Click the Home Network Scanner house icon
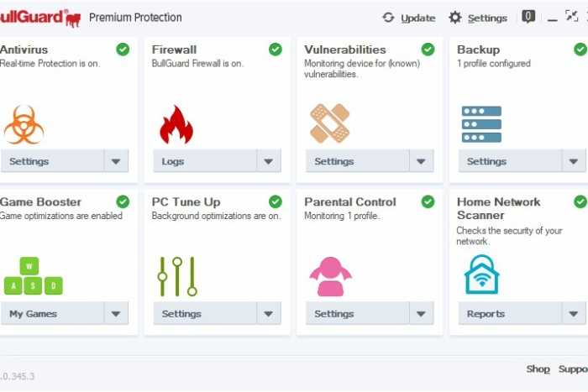Image resolution: width=588 pixels, height=392 pixels. click(x=481, y=274)
